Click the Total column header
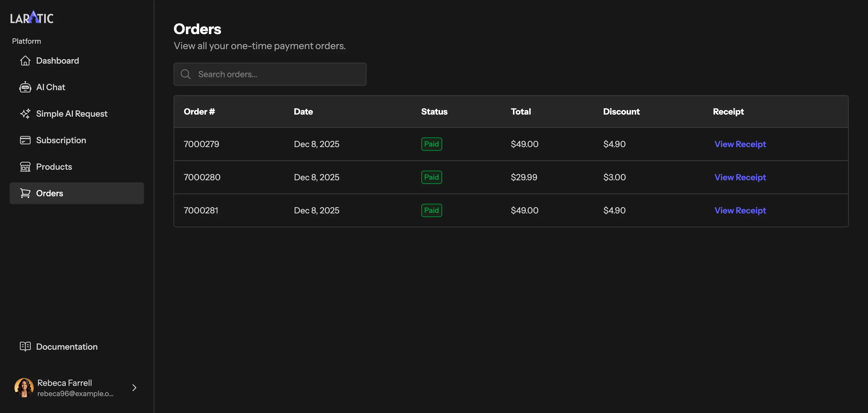This screenshot has height=413, width=868. click(x=520, y=111)
